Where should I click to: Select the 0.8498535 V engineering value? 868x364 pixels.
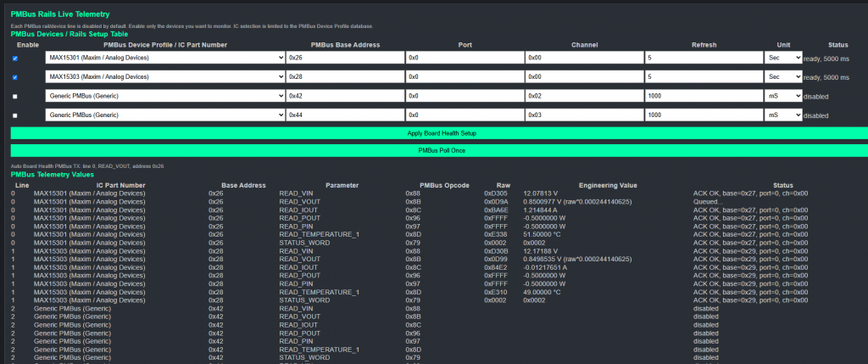[577, 260]
